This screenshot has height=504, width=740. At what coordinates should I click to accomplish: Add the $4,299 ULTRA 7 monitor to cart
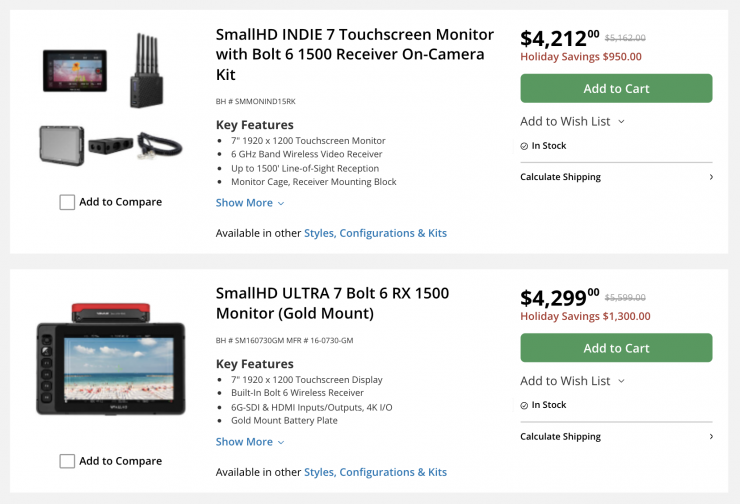point(616,348)
